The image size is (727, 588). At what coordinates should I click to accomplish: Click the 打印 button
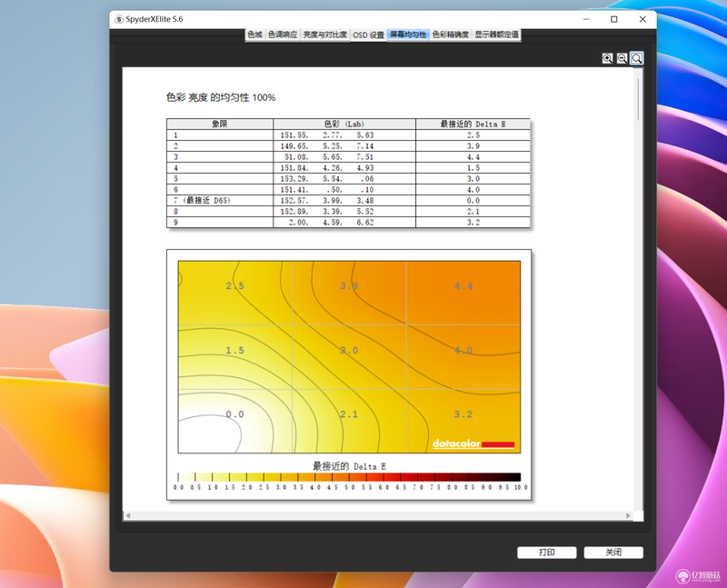tap(547, 553)
